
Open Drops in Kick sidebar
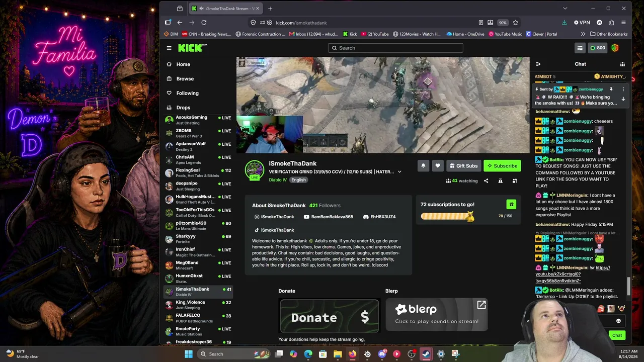point(183,108)
